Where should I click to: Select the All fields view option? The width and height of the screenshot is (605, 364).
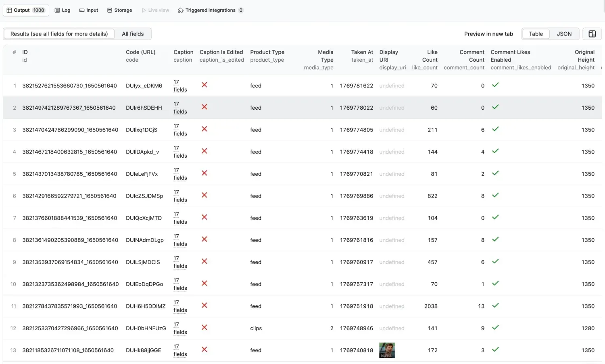coord(133,34)
